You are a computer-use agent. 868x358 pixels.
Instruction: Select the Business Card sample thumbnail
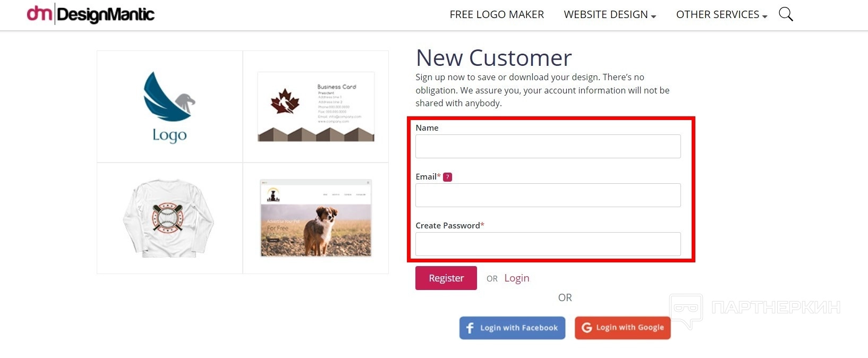[316, 107]
